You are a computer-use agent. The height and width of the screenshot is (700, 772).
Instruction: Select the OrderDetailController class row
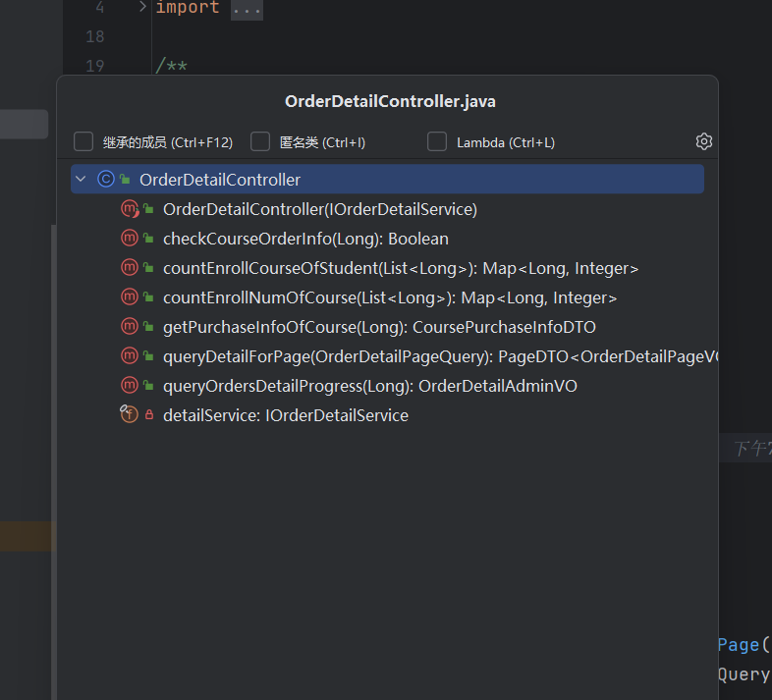point(387,180)
